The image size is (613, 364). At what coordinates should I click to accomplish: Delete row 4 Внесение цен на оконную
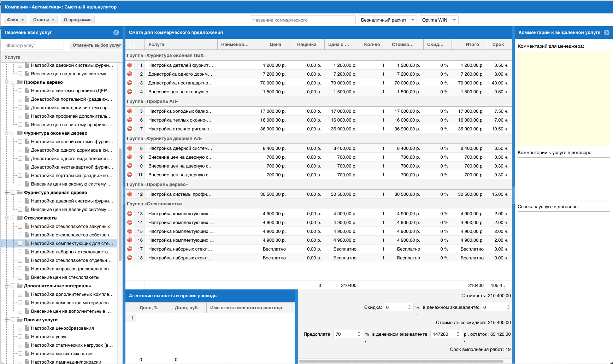tap(130, 92)
